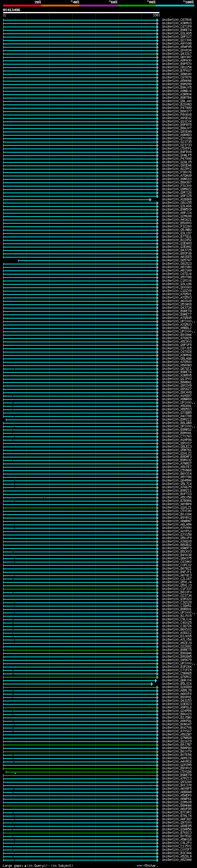Select the UniRef100_B3C944 label
Image resolution: width=197 pixels, height=868 pixels.
(x=177, y=853)
